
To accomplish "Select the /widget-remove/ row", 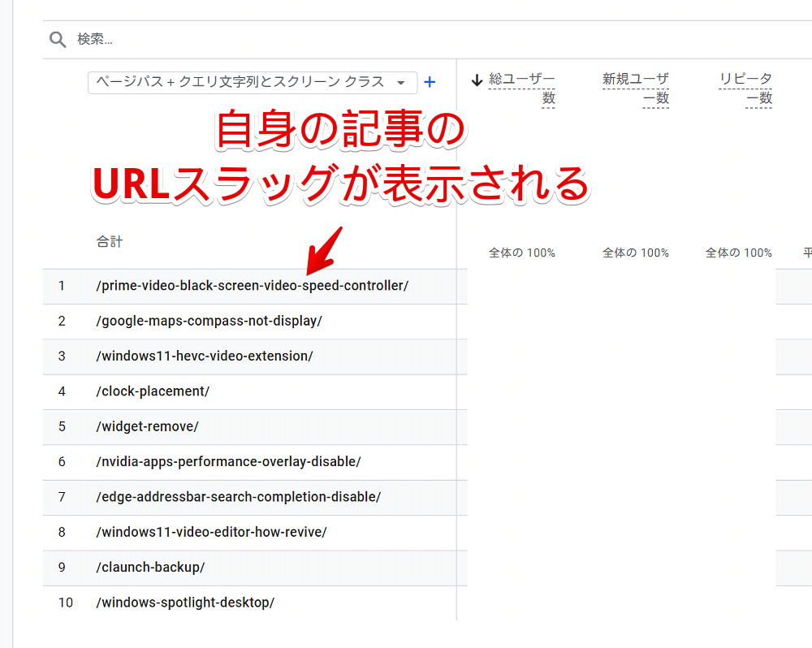I will [255, 427].
